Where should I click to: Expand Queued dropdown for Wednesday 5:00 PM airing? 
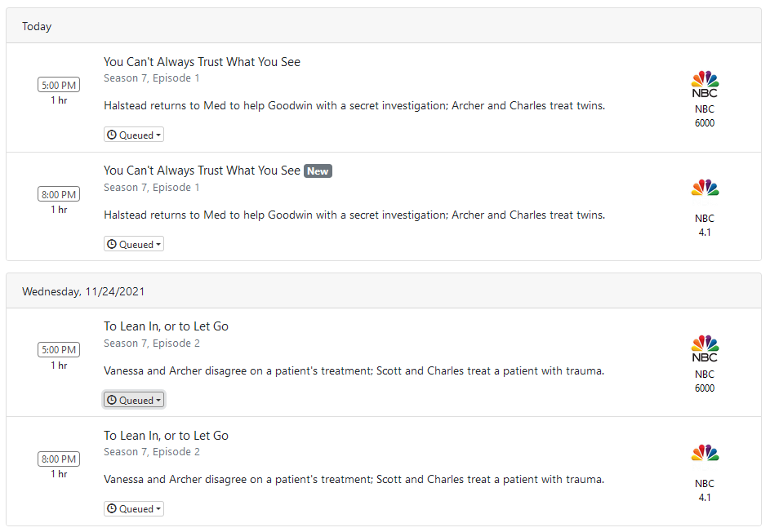coord(134,400)
